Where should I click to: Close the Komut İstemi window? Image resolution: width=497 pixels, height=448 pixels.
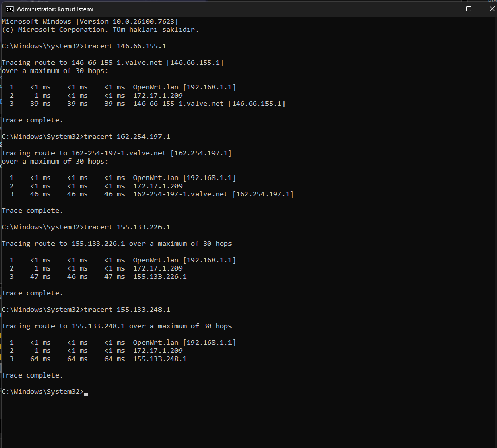492,9
